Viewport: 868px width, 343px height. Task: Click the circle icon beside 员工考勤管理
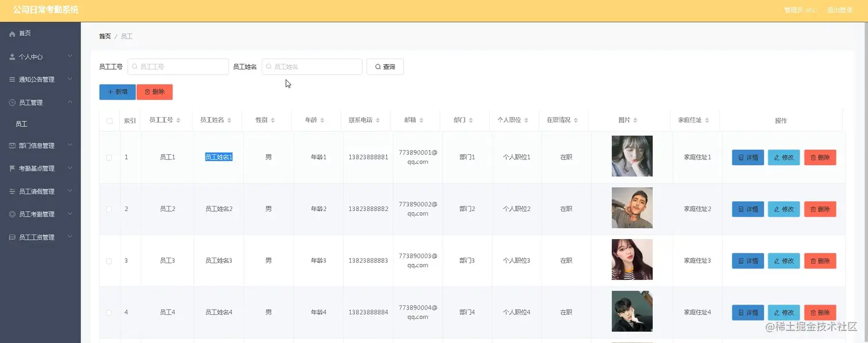pyautogui.click(x=12, y=214)
